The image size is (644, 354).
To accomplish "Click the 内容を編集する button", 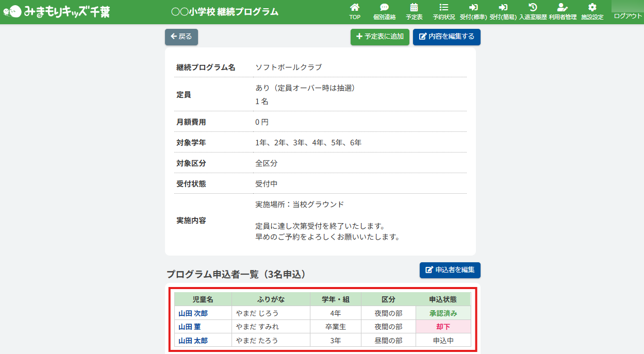I will (x=447, y=37).
